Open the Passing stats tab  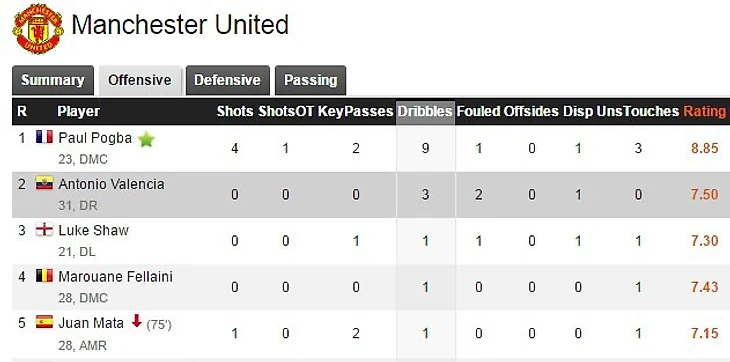311,80
